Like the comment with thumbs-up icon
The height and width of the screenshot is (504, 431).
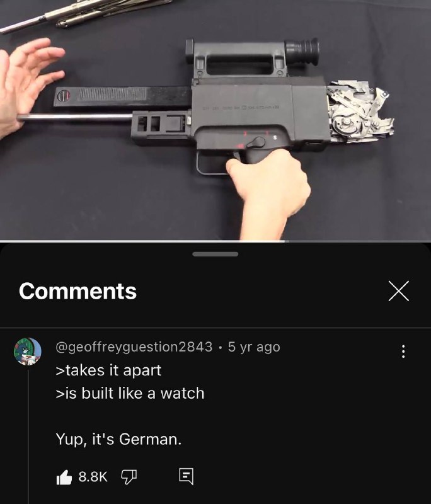64,477
